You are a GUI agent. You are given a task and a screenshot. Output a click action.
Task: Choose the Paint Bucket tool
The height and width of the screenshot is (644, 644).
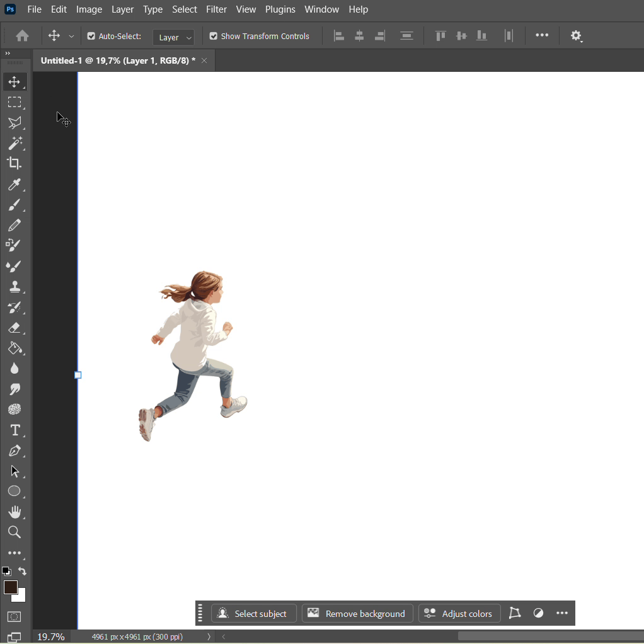pos(14,348)
